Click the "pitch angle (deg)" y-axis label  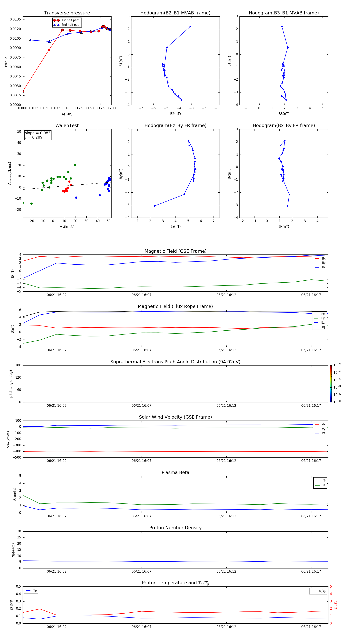pyautogui.click(x=11, y=384)
